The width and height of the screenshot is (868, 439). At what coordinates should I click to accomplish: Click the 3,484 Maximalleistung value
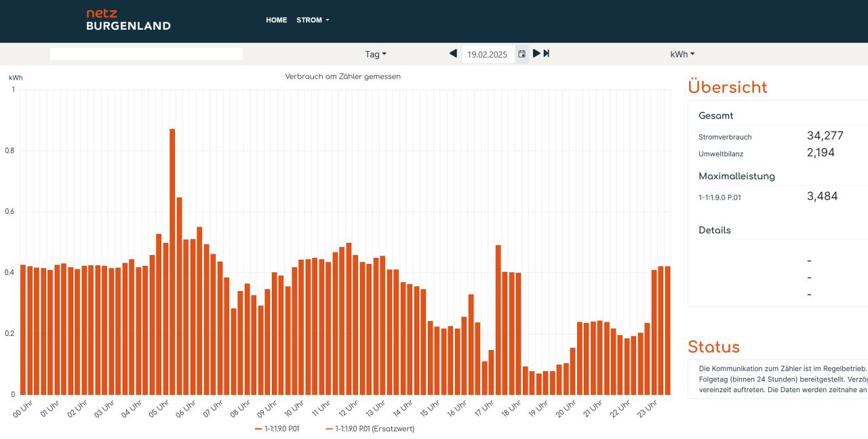[x=822, y=197]
